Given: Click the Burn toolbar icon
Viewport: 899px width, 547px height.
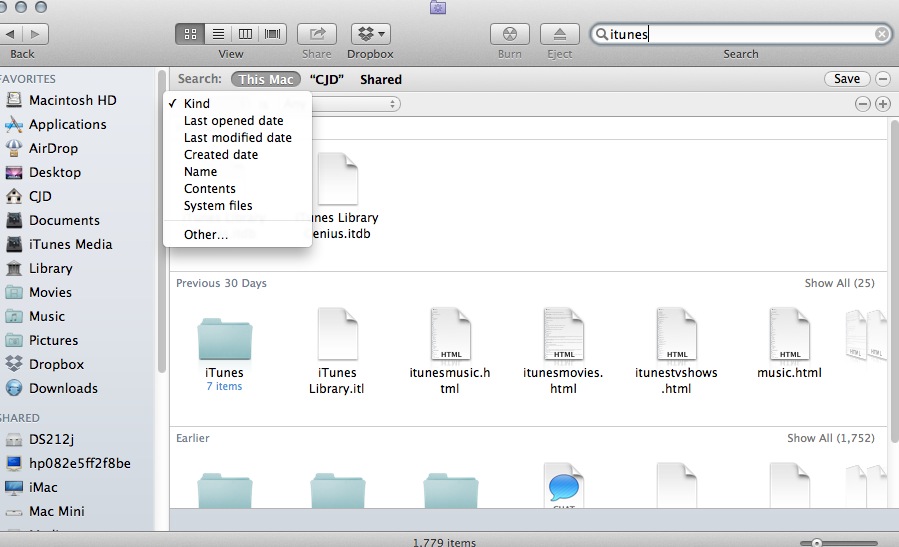Looking at the screenshot, I should pyautogui.click(x=510, y=34).
